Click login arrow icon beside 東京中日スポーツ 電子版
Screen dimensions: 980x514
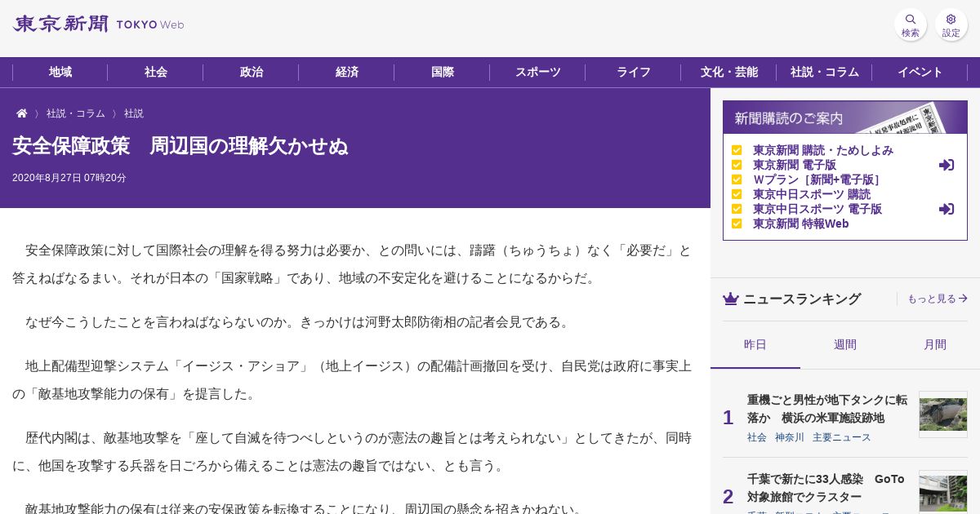tap(947, 209)
